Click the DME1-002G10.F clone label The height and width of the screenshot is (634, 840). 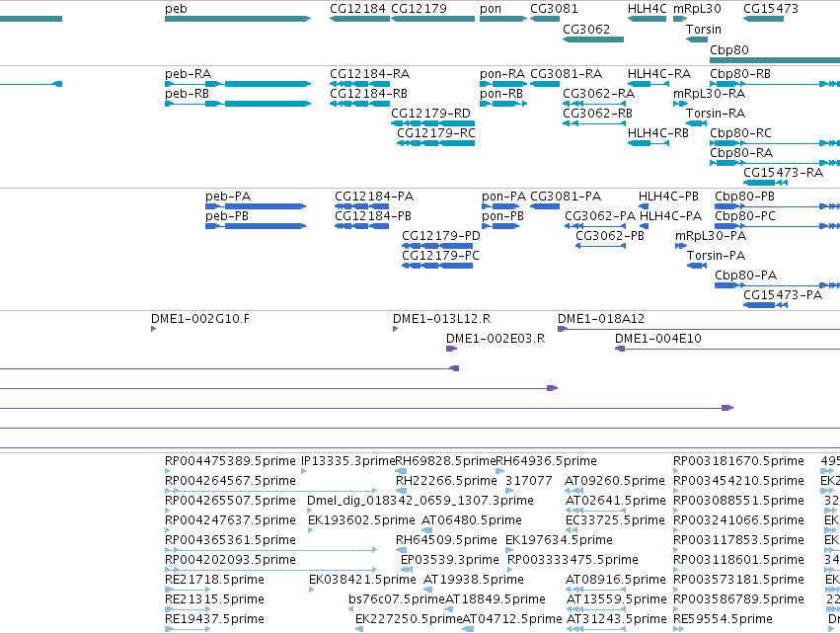[199, 319]
